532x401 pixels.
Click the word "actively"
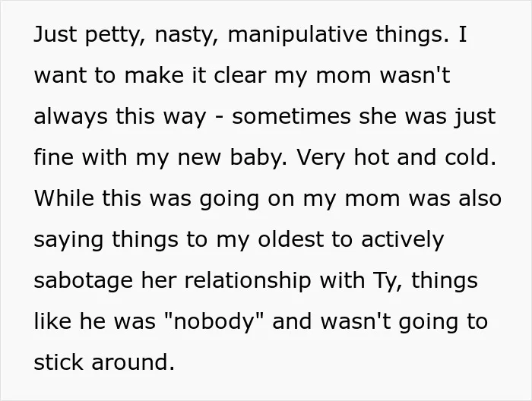(x=402, y=239)
